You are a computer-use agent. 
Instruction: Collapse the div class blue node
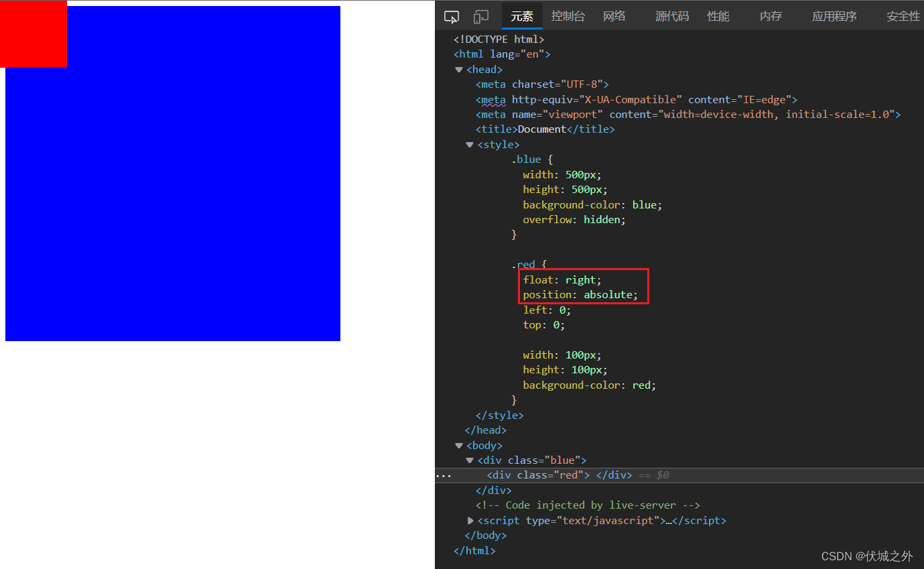(x=470, y=460)
